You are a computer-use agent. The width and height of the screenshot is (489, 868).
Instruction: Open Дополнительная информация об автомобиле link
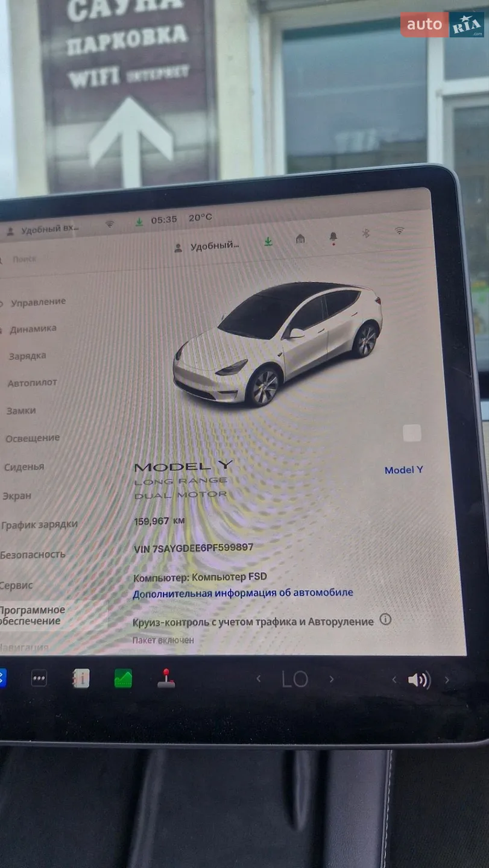[243, 593]
